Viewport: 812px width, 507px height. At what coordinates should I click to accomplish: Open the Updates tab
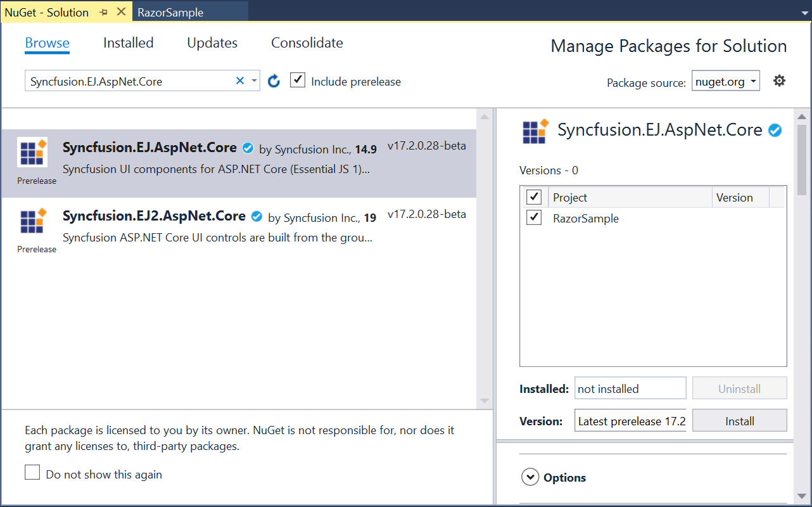pyautogui.click(x=212, y=43)
